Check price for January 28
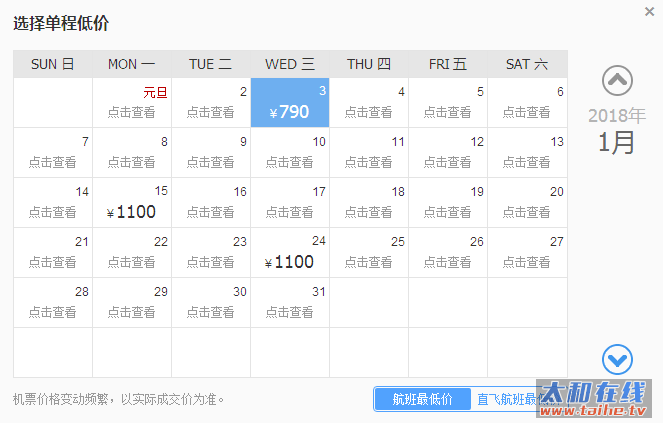 click(x=53, y=302)
